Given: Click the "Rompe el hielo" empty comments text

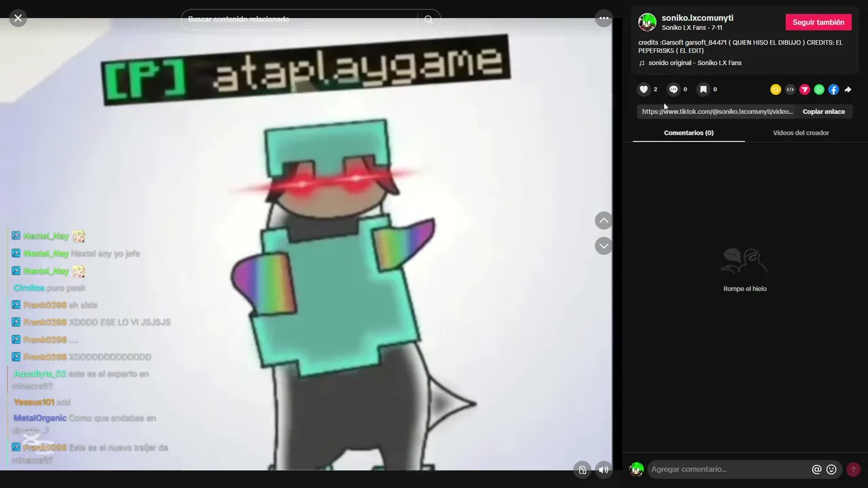Looking at the screenshot, I should coord(745,289).
